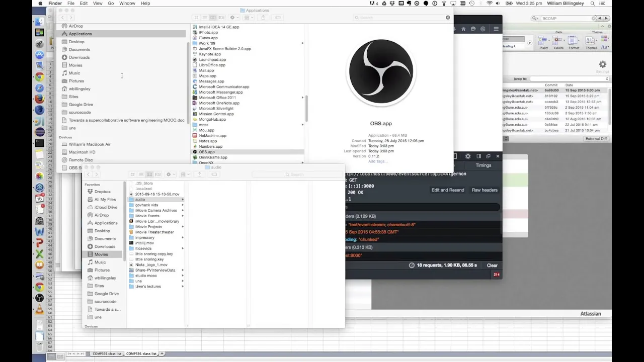Switch front Finder window to icon view
644x362 pixels.
[x=132, y=174]
